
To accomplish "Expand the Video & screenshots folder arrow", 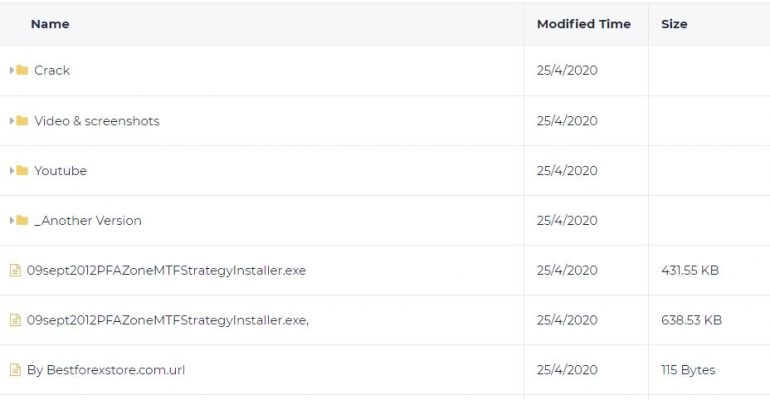I will point(12,121).
